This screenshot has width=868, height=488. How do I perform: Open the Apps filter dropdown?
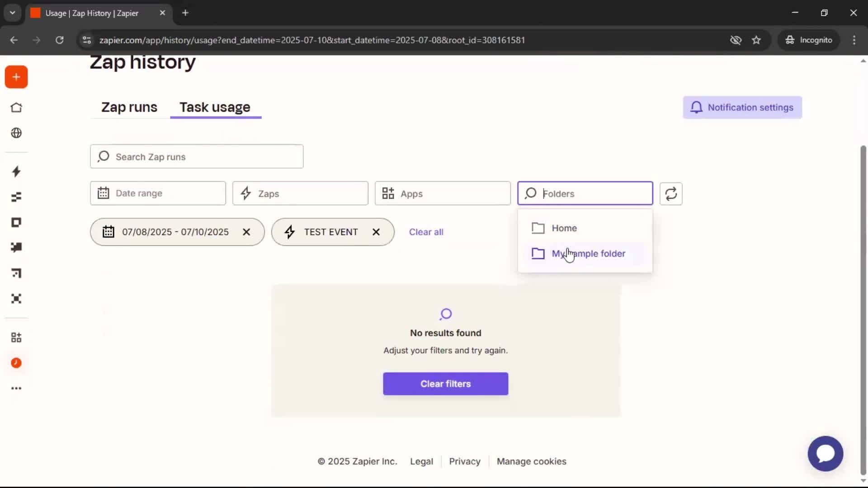pyautogui.click(x=443, y=193)
